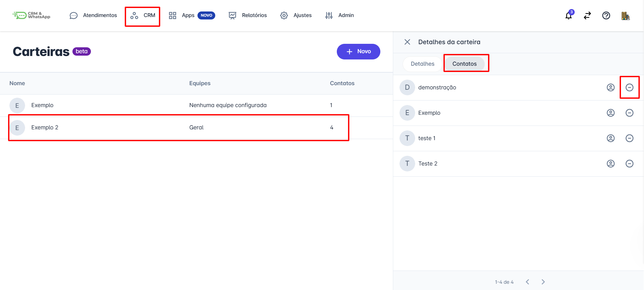Click the CRM & WhatsApp logo
The height and width of the screenshot is (290, 644).
pyautogui.click(x=32, y=16)
